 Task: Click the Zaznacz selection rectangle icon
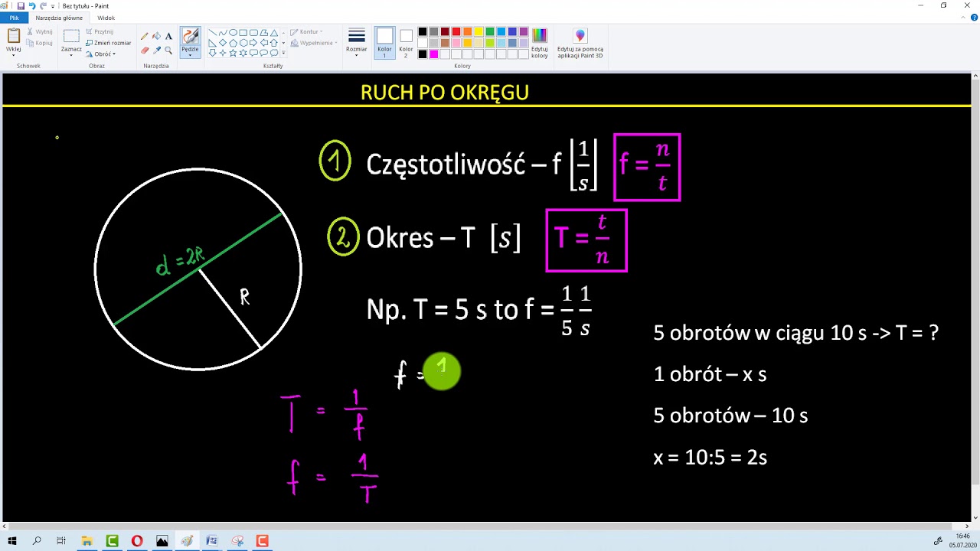point(71,36)
